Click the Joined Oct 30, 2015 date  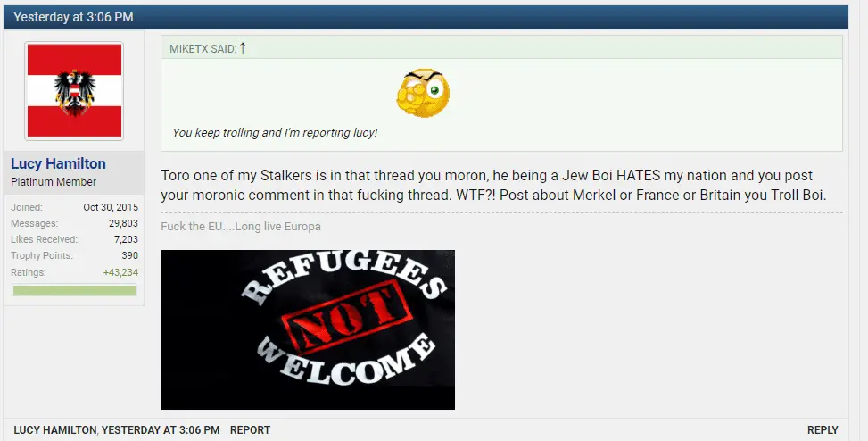[111, 207]
